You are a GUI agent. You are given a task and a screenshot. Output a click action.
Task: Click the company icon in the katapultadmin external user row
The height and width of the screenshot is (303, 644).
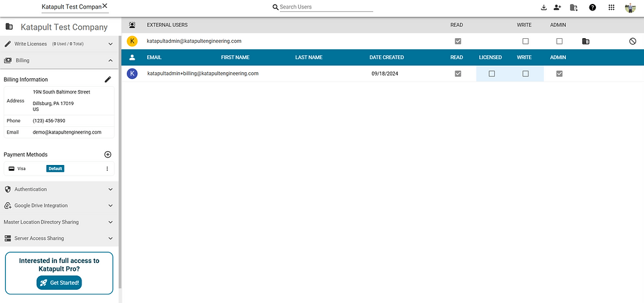pos(586,41)
